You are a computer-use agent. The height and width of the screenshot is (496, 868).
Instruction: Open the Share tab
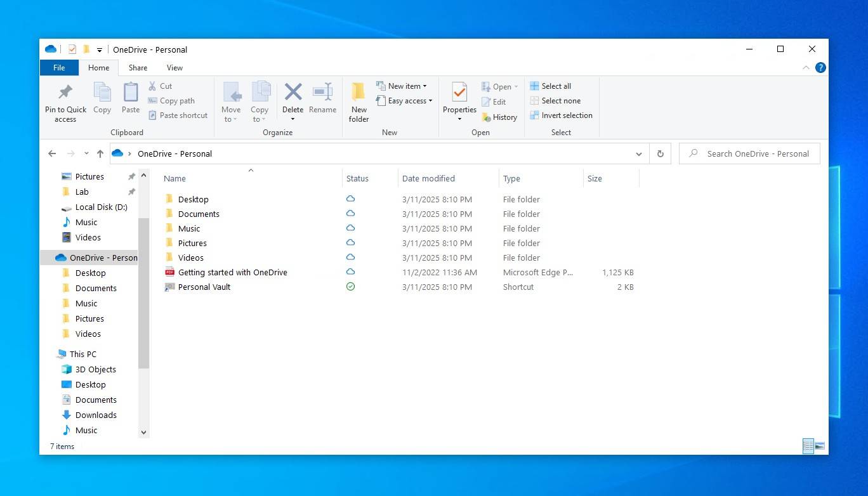[x=138, y=67]
